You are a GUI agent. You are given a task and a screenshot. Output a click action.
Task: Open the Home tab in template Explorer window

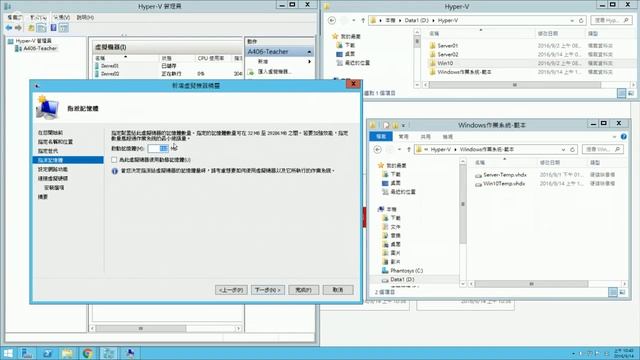(x=403, y=137)
